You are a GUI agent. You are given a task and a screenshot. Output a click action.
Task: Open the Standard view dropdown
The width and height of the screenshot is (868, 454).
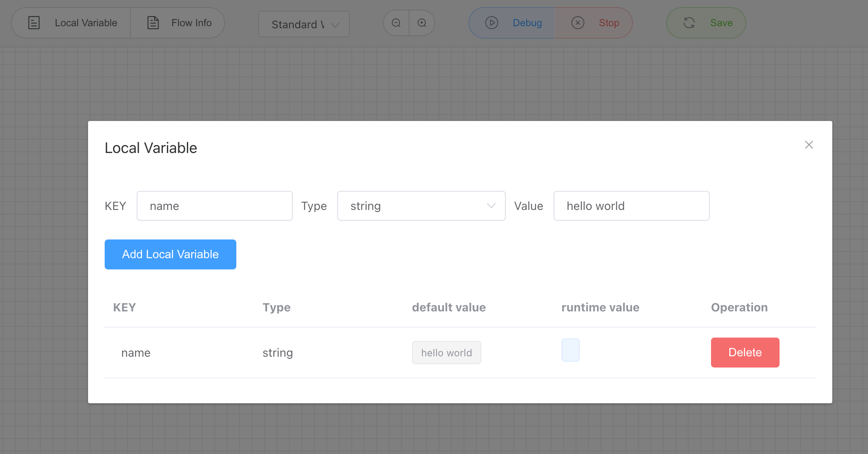tap(304, 25)
